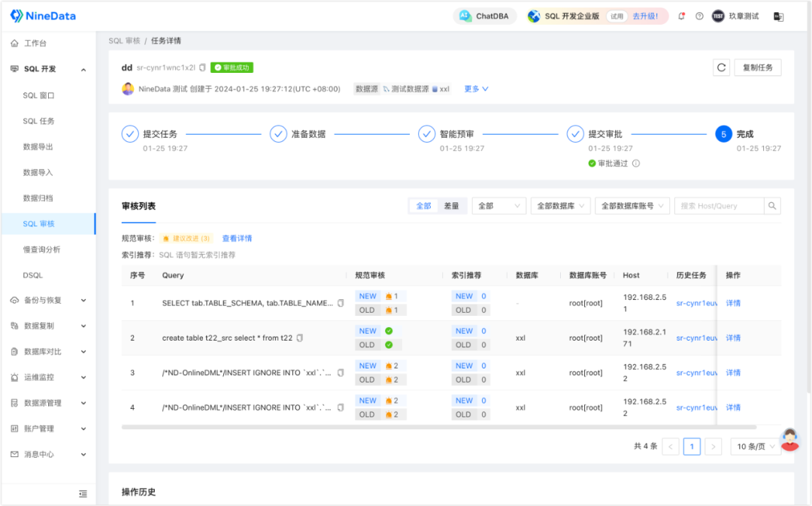Switch language with the translate icon

pos(778,17)
